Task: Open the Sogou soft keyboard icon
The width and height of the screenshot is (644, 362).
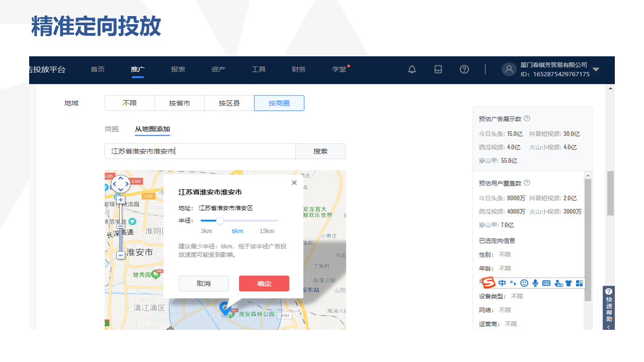Action: (545, 283)
